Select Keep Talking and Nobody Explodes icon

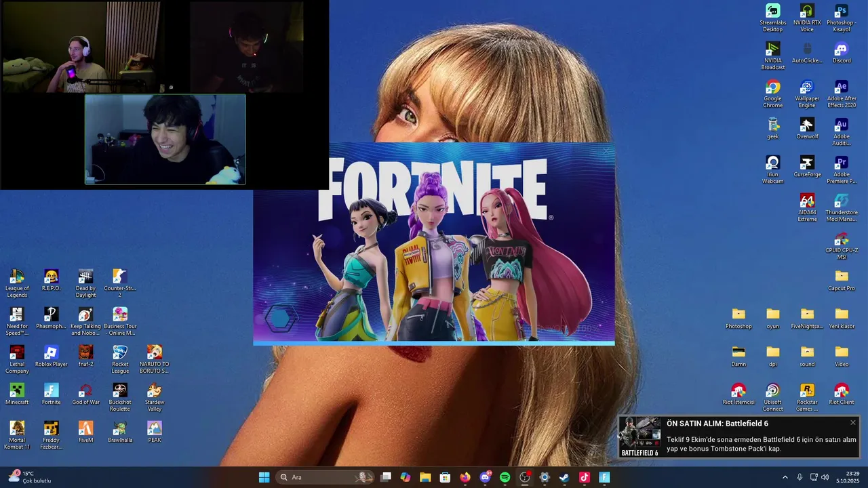coord(85,321)
